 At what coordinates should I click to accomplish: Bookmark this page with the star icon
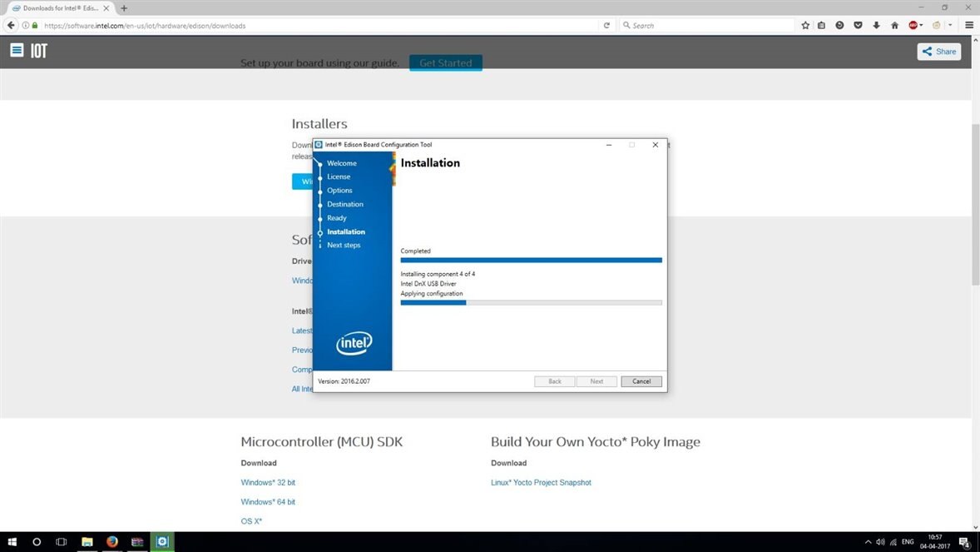(805, 26)
